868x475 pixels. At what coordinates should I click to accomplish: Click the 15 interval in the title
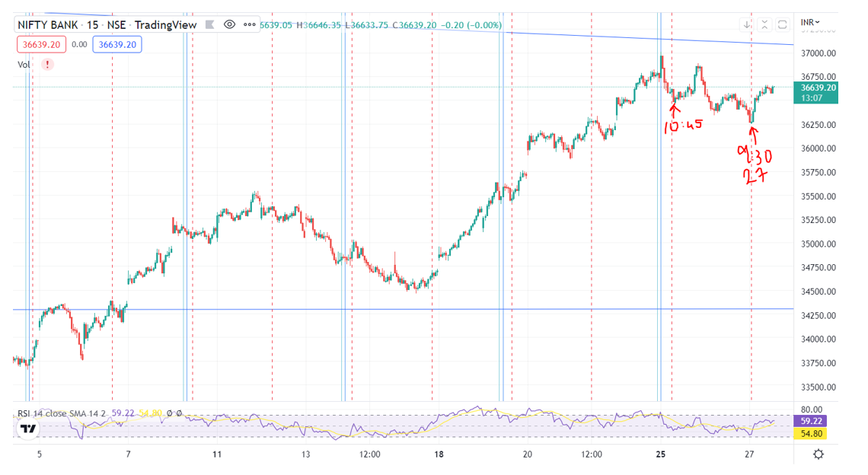point(92,25)
